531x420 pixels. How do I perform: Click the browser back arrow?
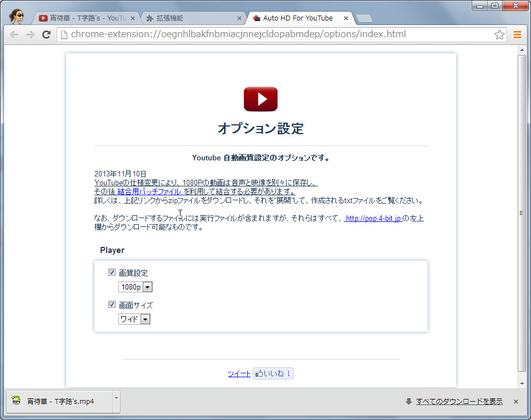(x=14, y=34)
